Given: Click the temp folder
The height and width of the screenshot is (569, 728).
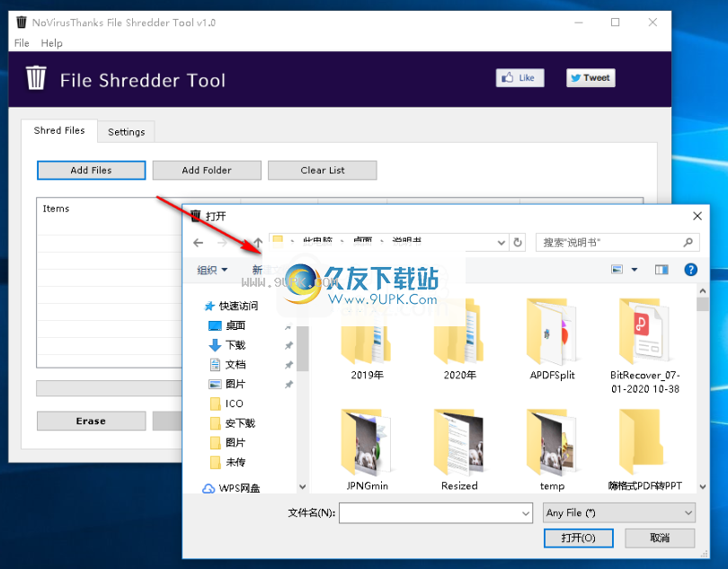Looking at the screenshot, I should tap(552, 449).
